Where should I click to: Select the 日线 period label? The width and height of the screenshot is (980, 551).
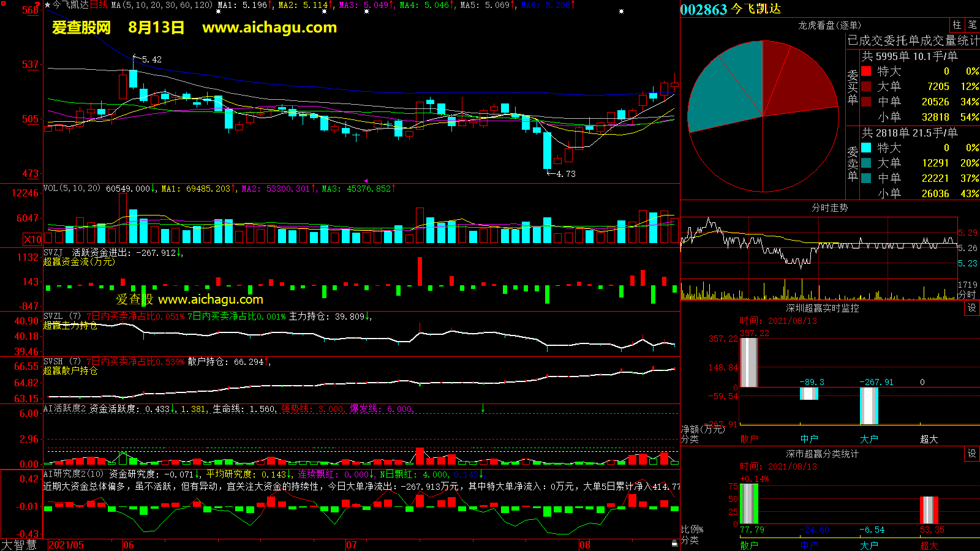coord(99,5)
